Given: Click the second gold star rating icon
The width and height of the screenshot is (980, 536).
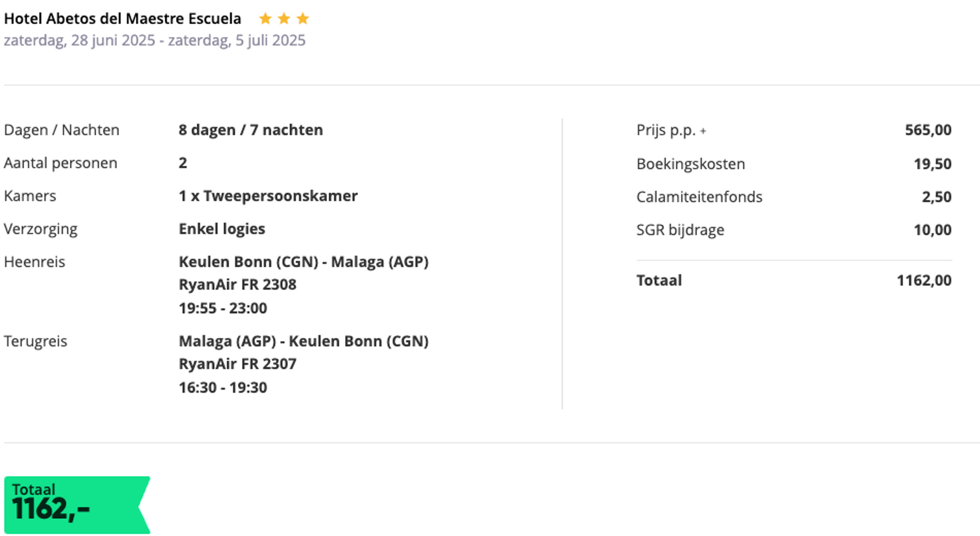Looking at the screenshot, I should 284,18.
